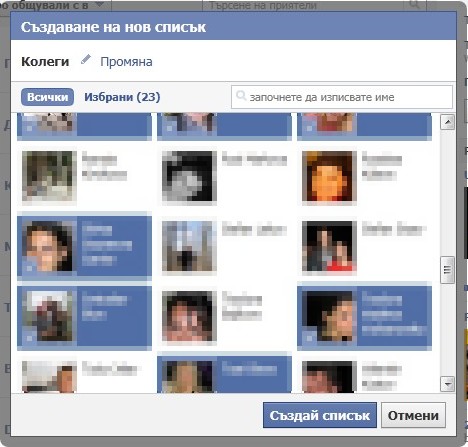Switch to the Всички tab
Image resolution: width=468 pixels, height=447 pixels.
pos(47,97)
